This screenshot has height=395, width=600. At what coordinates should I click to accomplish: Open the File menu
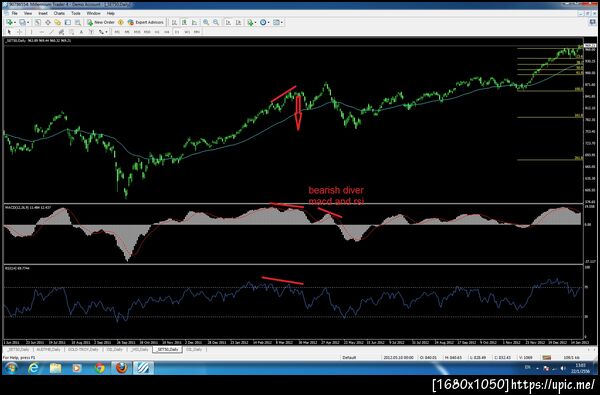click(x=15, y=13)
